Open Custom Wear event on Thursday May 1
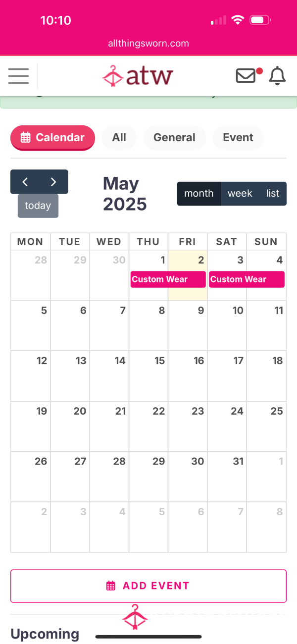297x644 pixels. [168, 279]
